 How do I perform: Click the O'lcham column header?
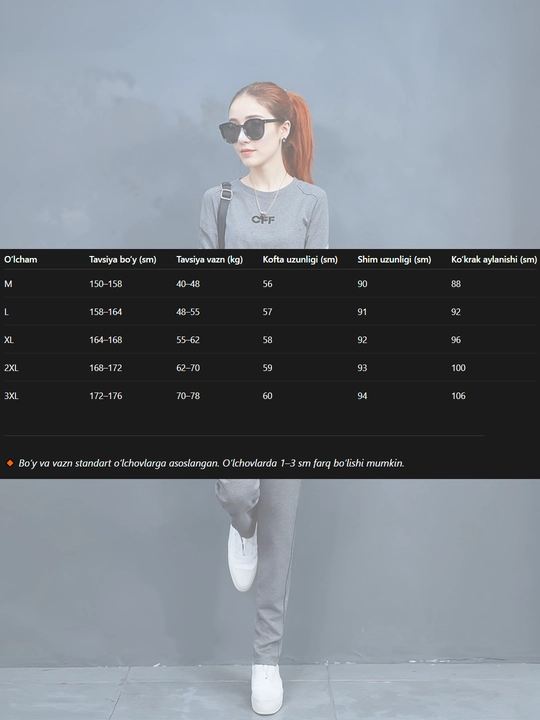click(21, 260)
